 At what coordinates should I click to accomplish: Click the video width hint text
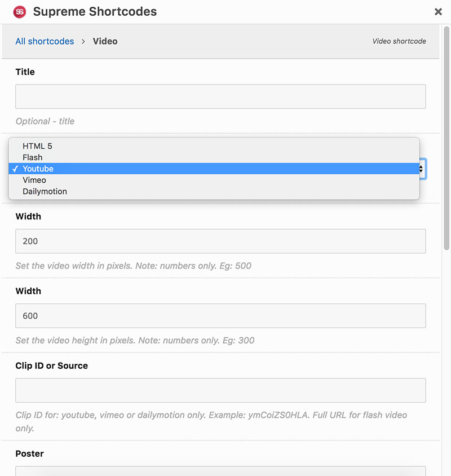coord(134,266)
